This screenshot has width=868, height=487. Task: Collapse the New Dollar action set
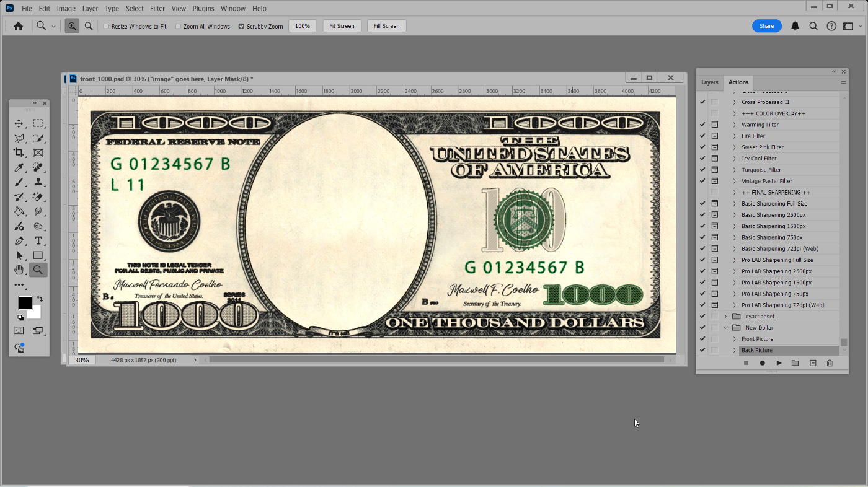[725, 328]
